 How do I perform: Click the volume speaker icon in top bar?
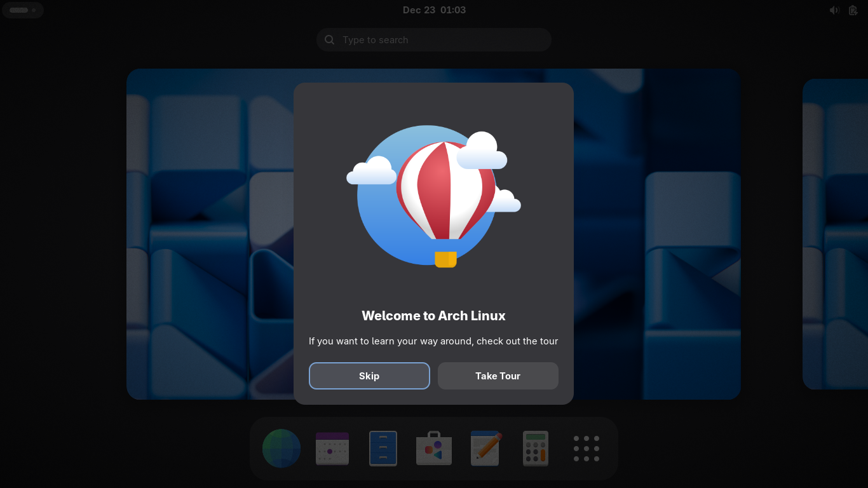point(834,10)
